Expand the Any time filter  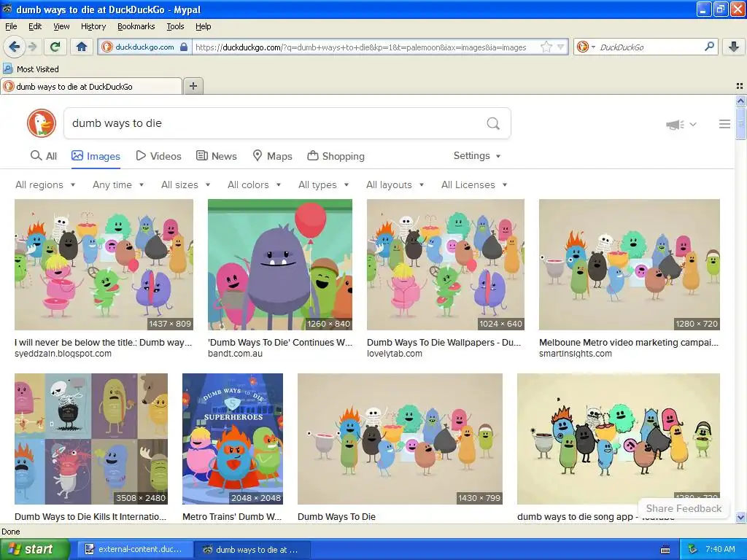tap(118, 184)
